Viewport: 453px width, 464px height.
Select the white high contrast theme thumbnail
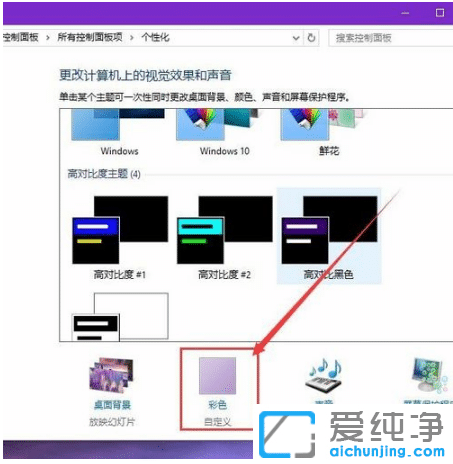coord(120,317)
